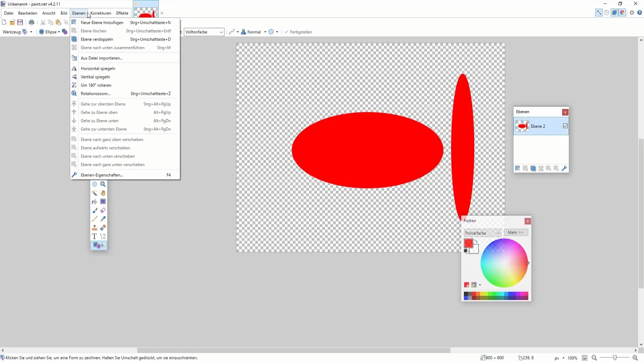Toggle shape fill mode icon beside Ellipse
644x362 pixels.
65,32
